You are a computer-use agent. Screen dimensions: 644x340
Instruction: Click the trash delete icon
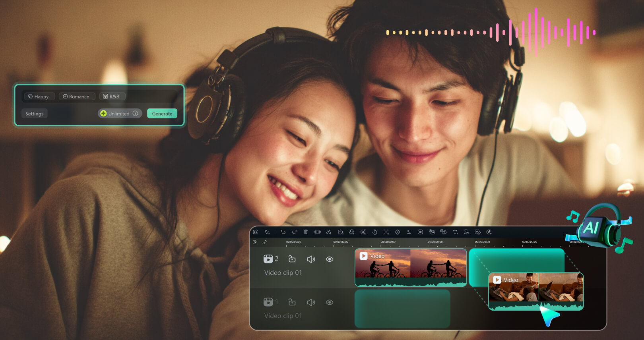(x=306, y=232)
